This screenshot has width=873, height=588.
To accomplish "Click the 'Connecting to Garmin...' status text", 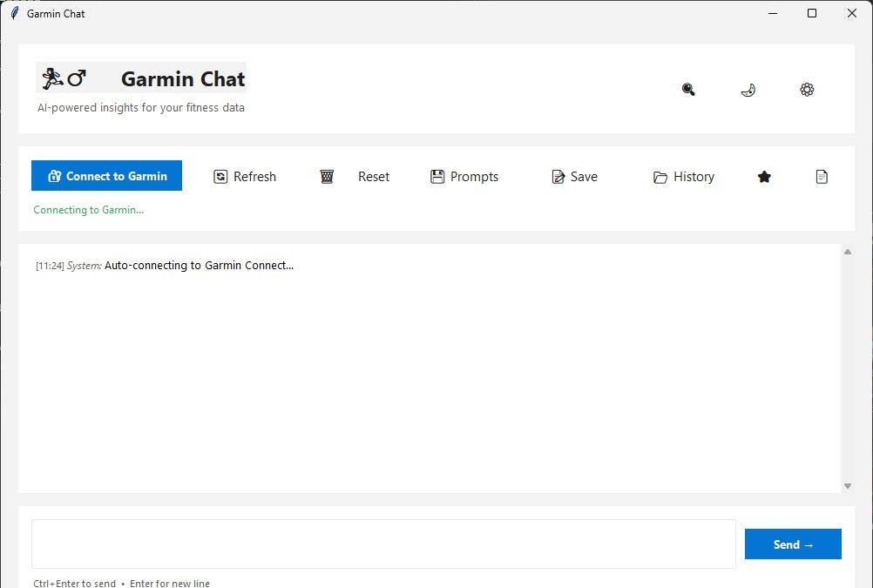I will coord(89,209).
